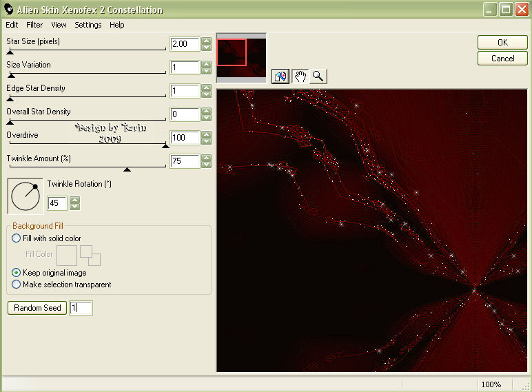This screenshot has height=392, width=532.
Task: Click the Size Variation value field
Action: point(185,68)
